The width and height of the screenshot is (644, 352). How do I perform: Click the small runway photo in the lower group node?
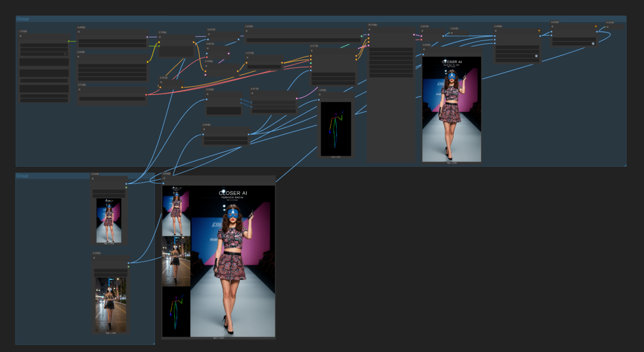click(109, 220)
